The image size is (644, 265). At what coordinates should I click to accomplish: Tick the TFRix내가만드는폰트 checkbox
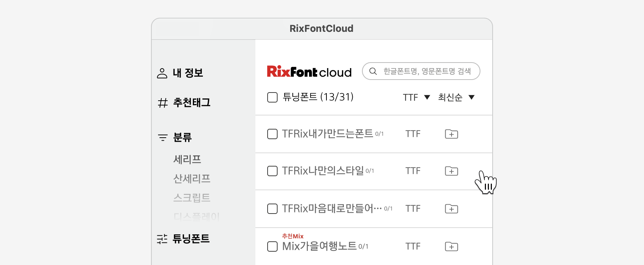click(x=272, y=134)
